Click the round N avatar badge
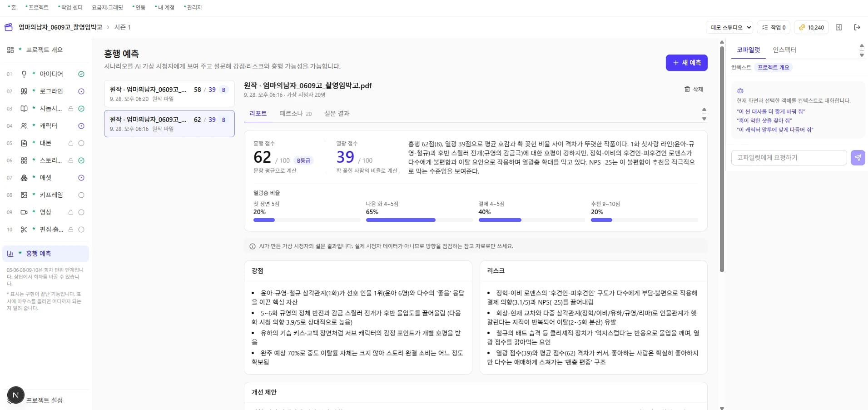The width and height of the screenshot is (868, 410). tap(16, 395)
